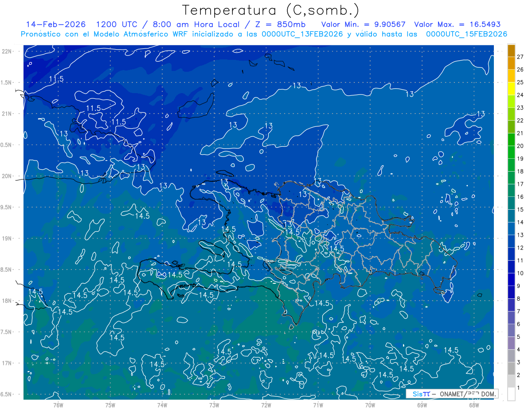Click 'Valor Max. = 16.5493' readout

(x=457, y=24)
